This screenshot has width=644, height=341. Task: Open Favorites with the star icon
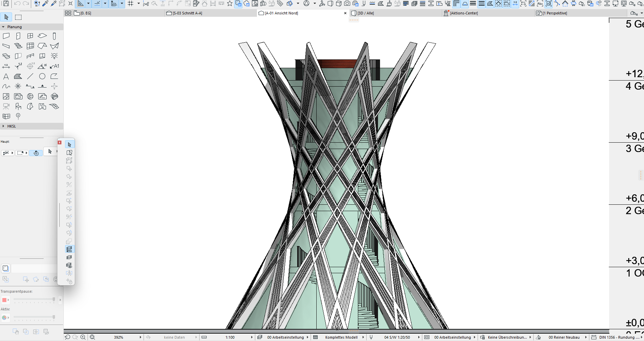pyautogui.click(x=230, y=4)
